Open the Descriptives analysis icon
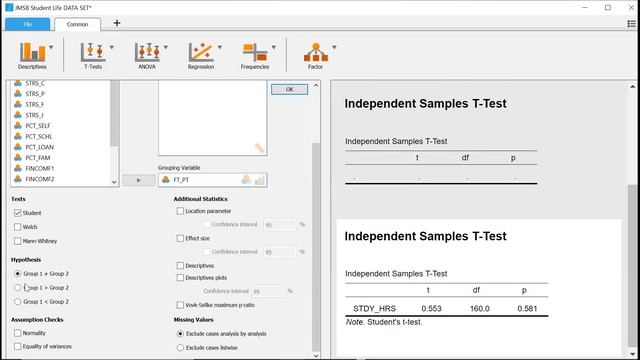Viewport: 640px width, 360px height. [32, 52]
